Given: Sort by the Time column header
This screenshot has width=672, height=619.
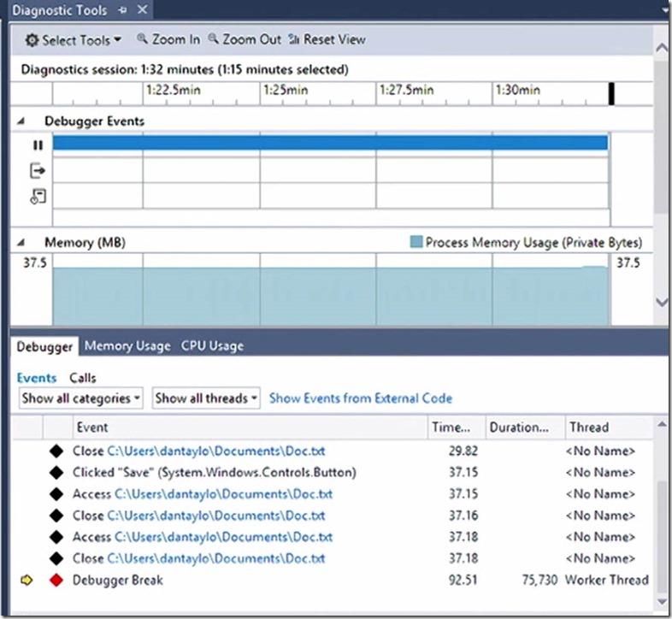Looking at the screenshot, I should pyautogui.click(x=457, y=427).
